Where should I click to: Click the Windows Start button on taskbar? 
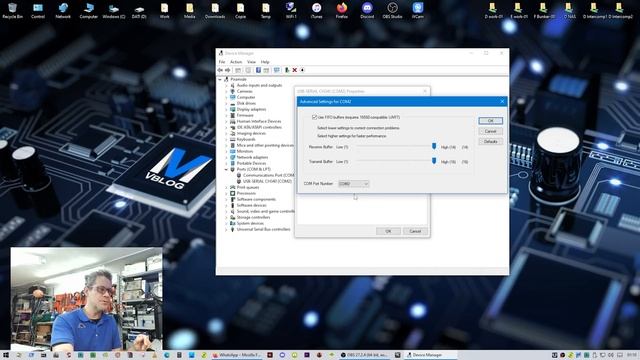pos(6,355)
